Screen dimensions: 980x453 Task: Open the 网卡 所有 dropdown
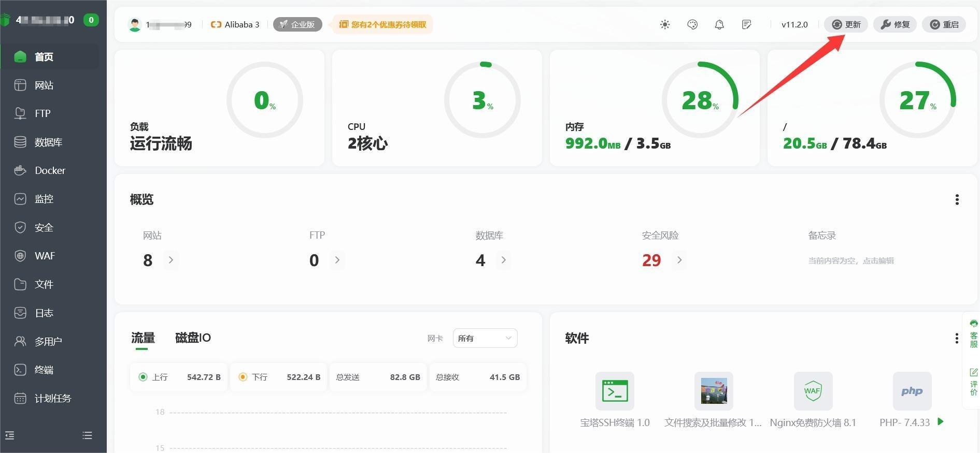tap(485, 338)
